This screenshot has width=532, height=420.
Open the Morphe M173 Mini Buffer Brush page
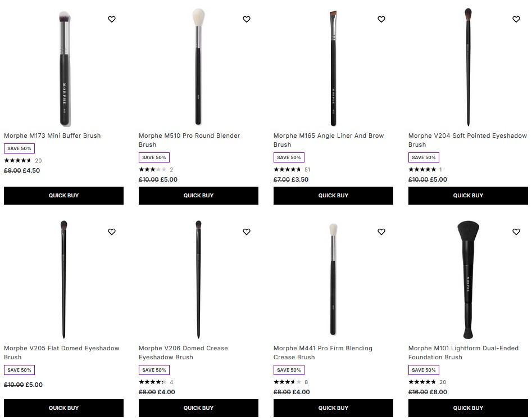52,136
